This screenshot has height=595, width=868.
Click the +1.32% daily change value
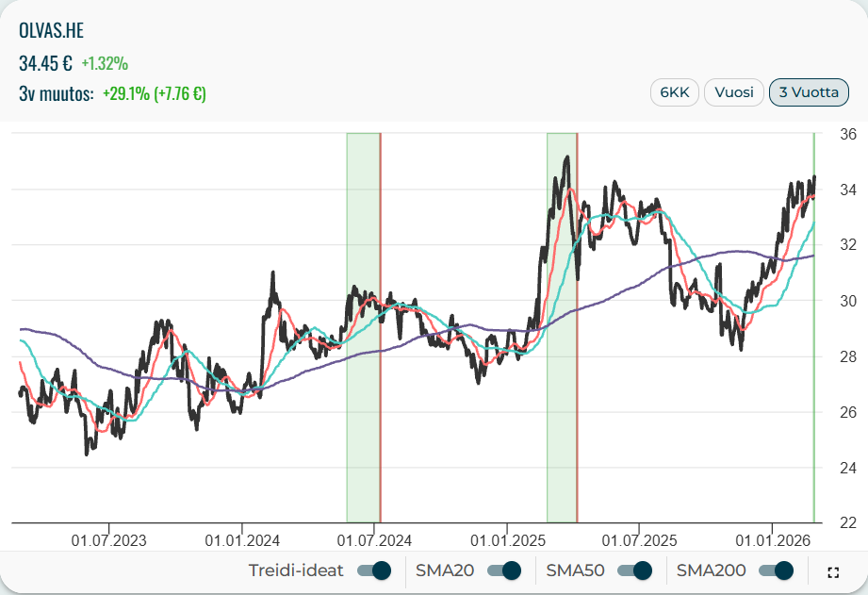click(105, 64)
